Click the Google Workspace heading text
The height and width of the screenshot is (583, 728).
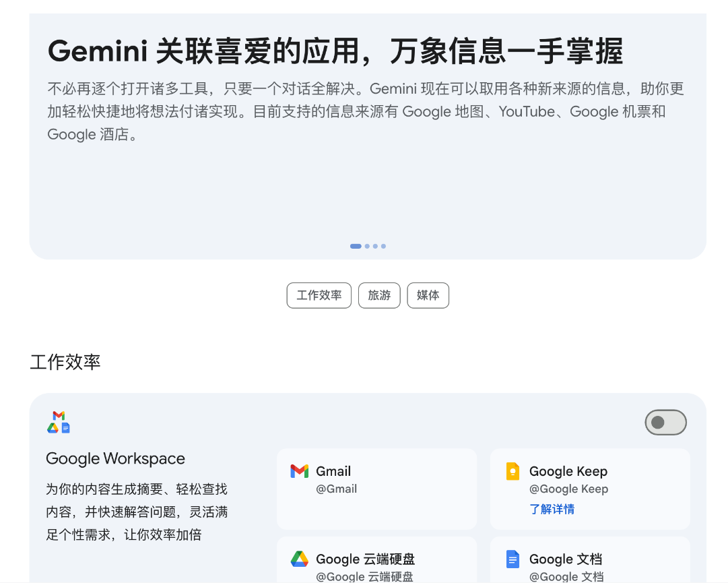pyautogui.click(x=115, y=458)
